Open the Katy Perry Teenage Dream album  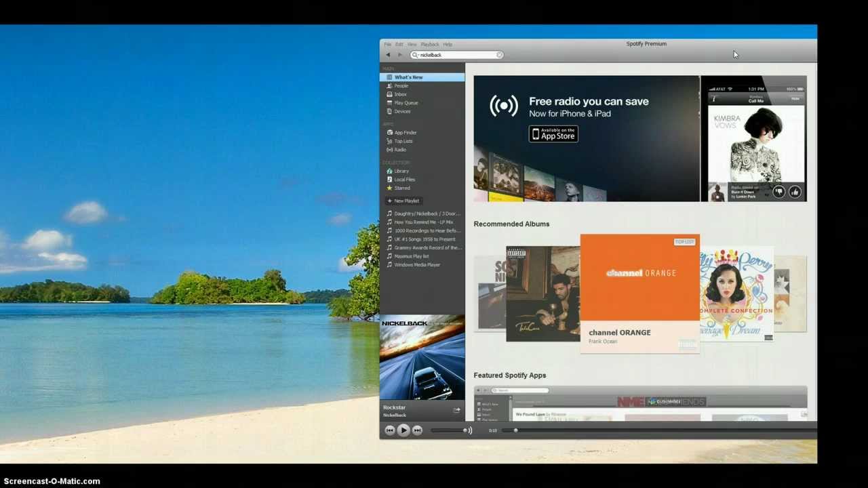736,293
